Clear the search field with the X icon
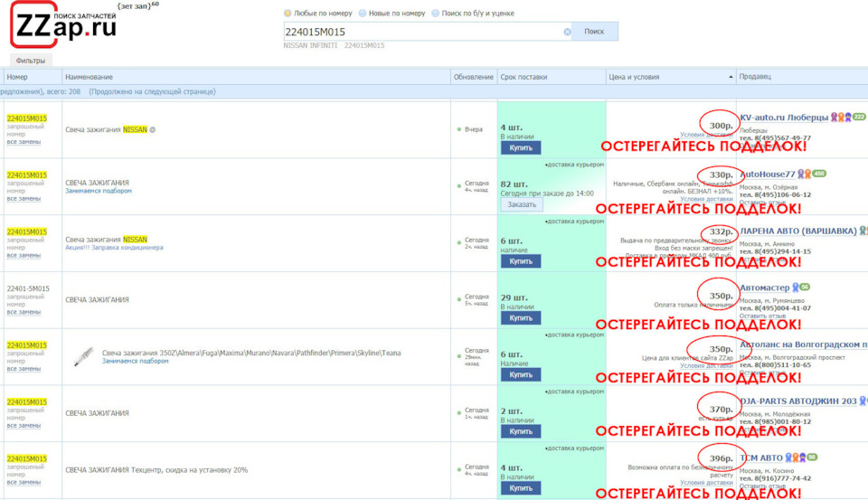This screenshot has width=868, height=500. [x=567, y=33]
